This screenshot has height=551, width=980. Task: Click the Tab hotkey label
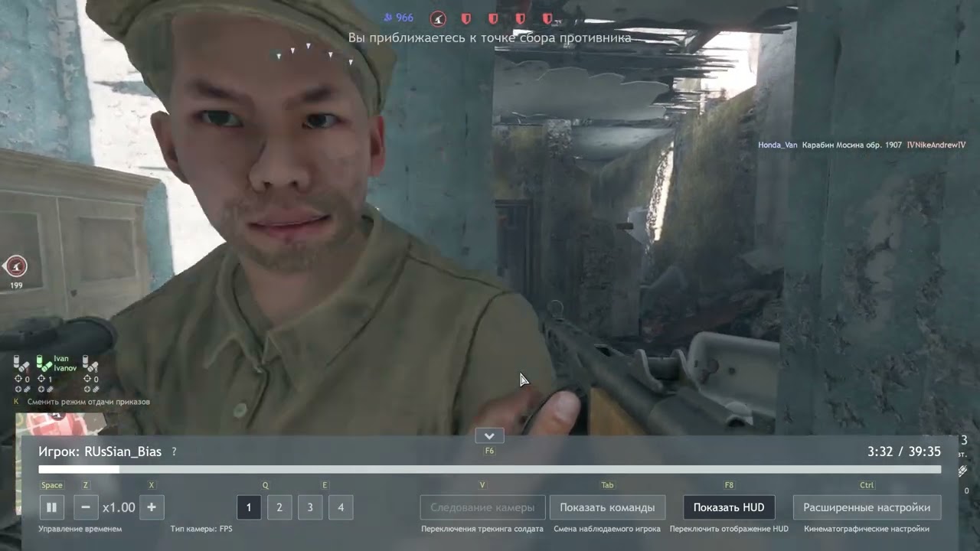pos(607,485)
